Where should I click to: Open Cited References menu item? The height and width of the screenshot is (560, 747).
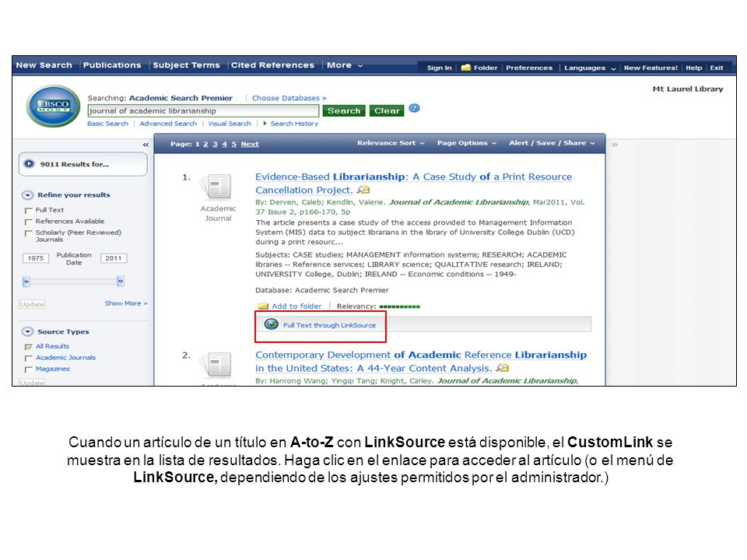(272, 65)
